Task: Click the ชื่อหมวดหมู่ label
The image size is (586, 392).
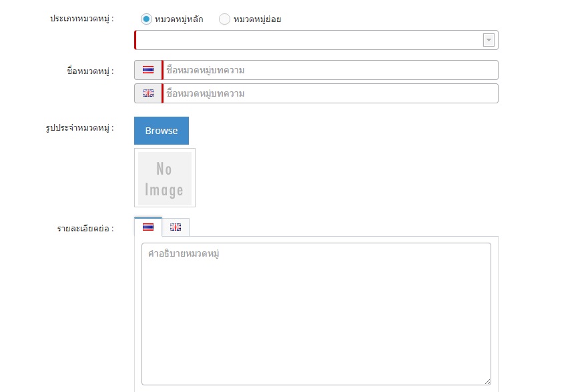Action: click(x=90, y=71)
